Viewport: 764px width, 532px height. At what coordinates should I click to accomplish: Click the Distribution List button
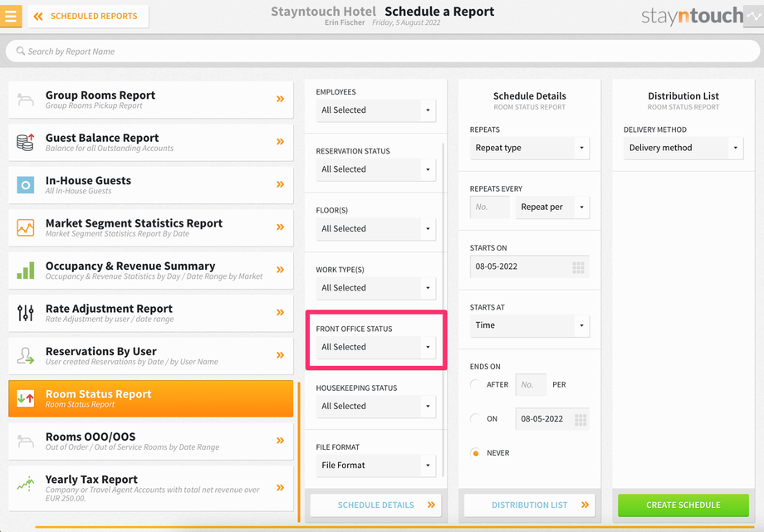(530, 505)
